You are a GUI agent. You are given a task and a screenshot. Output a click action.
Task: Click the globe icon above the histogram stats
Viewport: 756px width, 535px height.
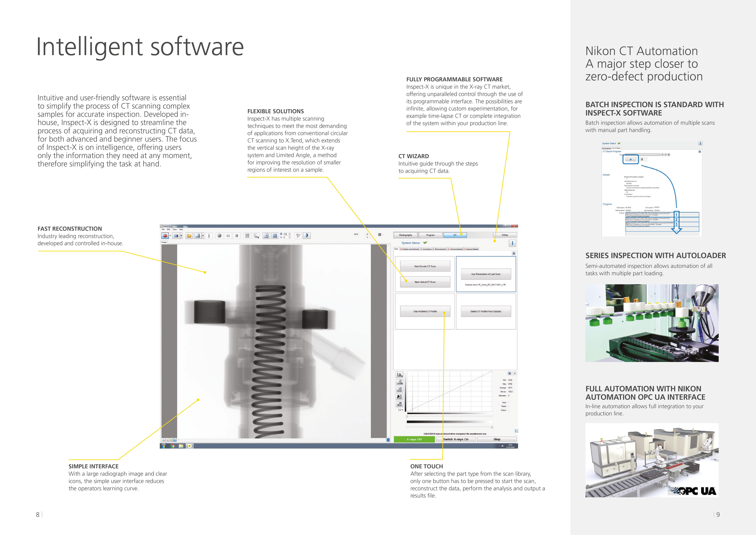tap(510, 373)
